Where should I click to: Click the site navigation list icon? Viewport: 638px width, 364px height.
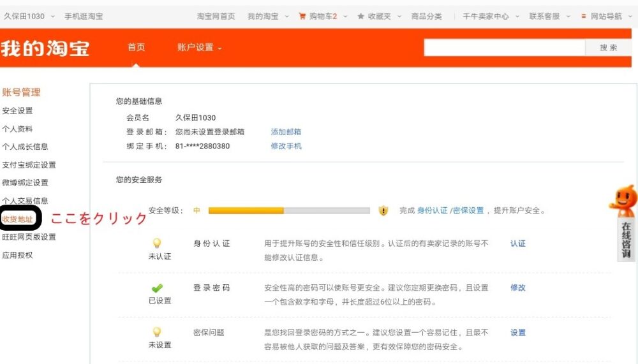tap(584, 17)
